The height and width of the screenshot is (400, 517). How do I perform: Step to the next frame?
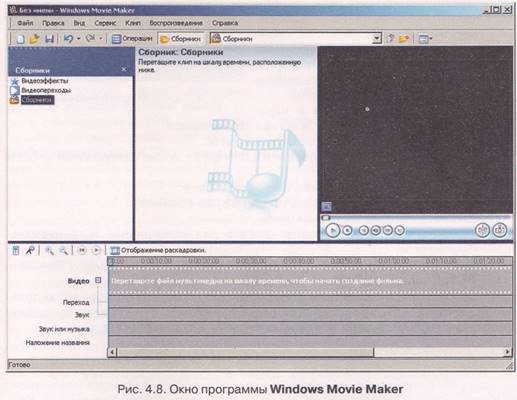[x=388, y=230]
